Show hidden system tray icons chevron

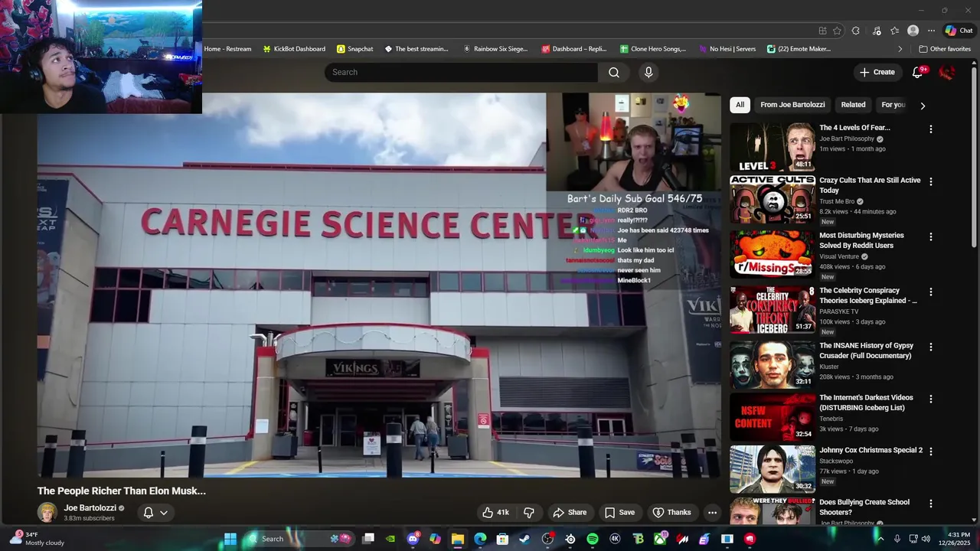880,539
